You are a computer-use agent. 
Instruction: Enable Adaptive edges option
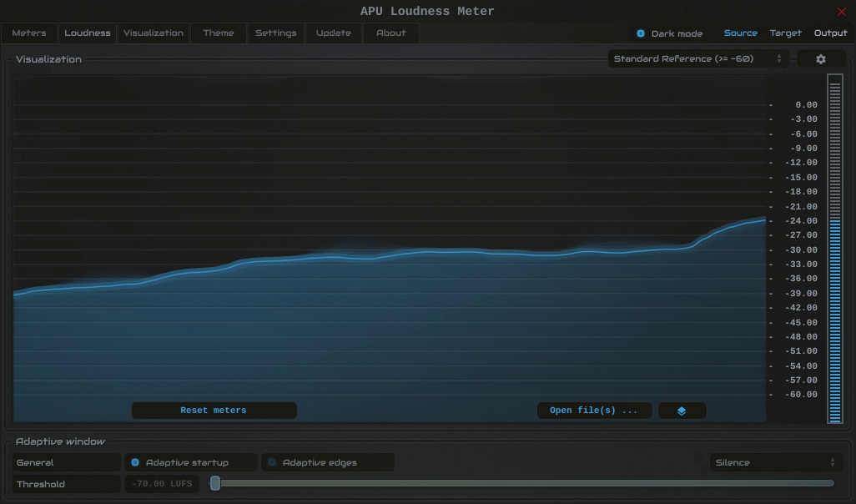tap(328, 462)
